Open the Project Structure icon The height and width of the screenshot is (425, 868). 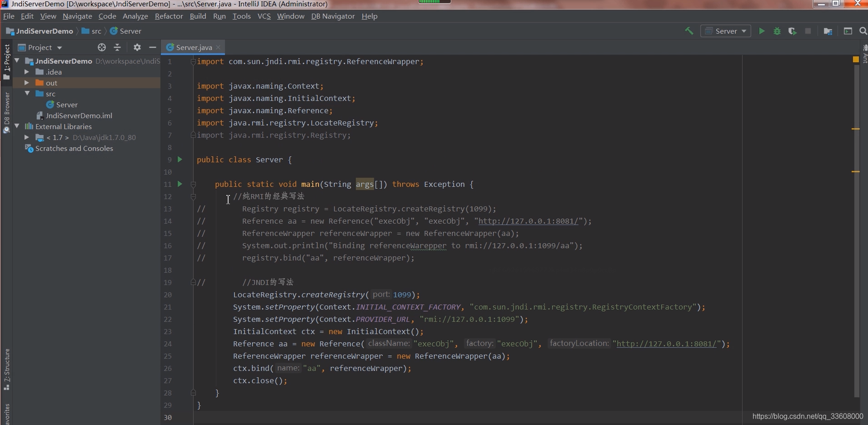tap(828, 31)
